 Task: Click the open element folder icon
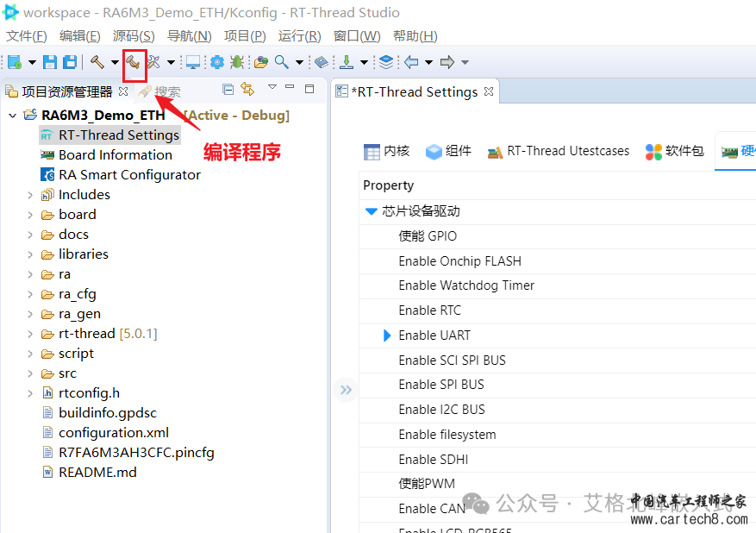click(261, 62)
